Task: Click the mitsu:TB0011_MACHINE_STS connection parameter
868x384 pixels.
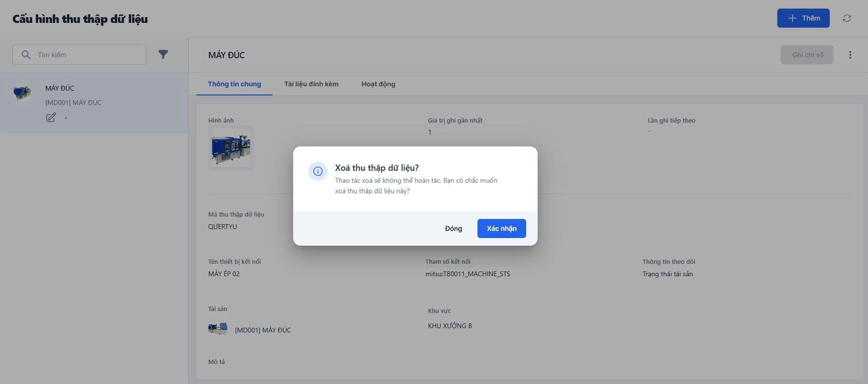Action: pos(467,274)
